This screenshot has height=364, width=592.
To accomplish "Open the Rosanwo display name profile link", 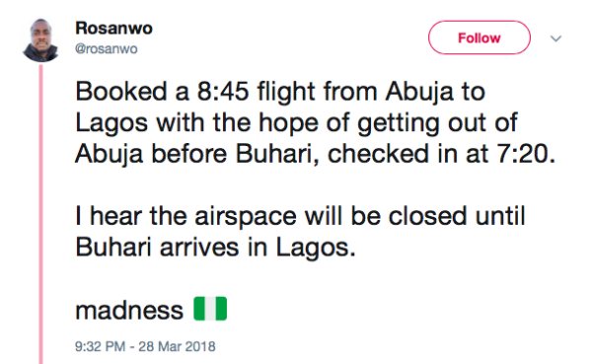I will [x=113, y=28].
